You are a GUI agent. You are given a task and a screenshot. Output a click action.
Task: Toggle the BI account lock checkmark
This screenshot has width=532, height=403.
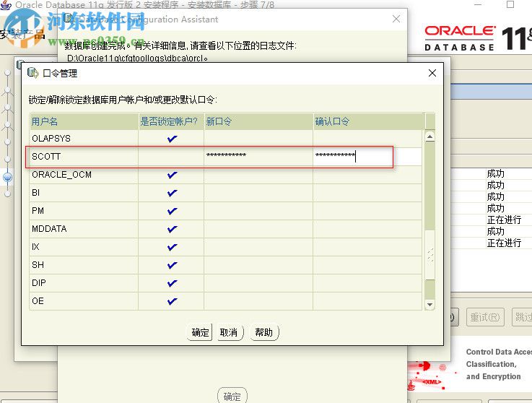click(x=172, y=193)
